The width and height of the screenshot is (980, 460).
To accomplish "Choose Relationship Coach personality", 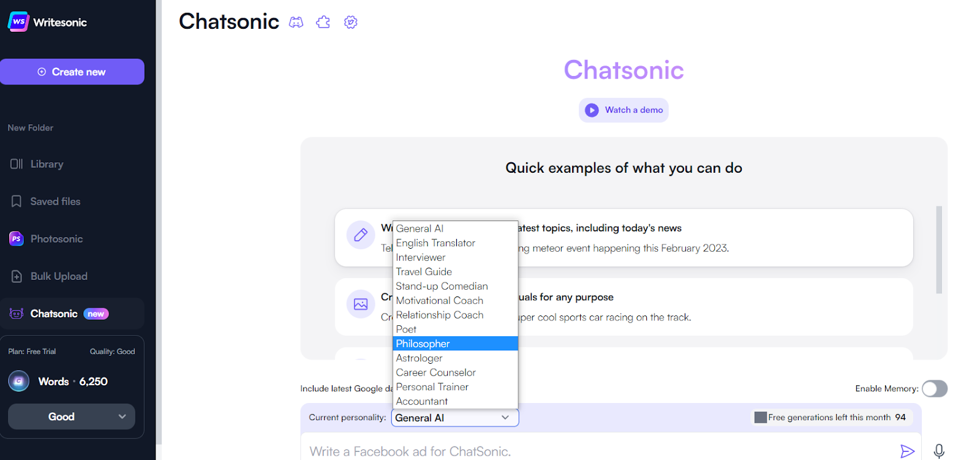I will point(455,315).
